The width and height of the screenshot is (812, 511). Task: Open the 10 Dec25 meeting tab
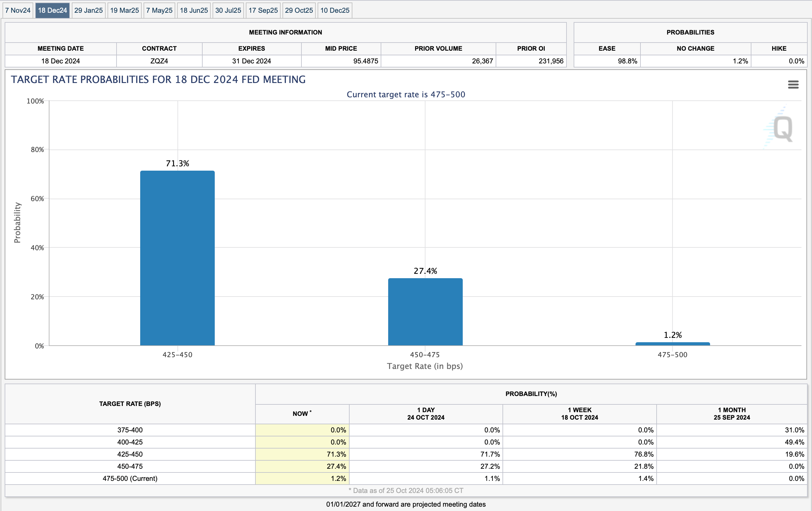tap(335, 11)
